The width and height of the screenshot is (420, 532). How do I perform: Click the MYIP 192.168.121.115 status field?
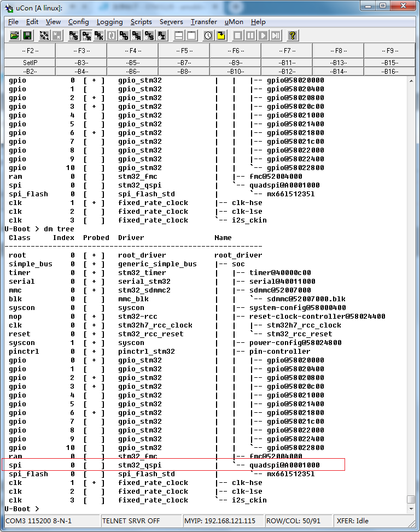click(224, 521)
